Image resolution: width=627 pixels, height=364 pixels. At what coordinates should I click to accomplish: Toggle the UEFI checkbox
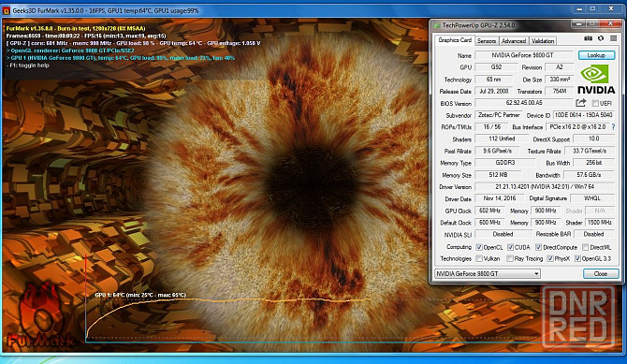[595, 103]
